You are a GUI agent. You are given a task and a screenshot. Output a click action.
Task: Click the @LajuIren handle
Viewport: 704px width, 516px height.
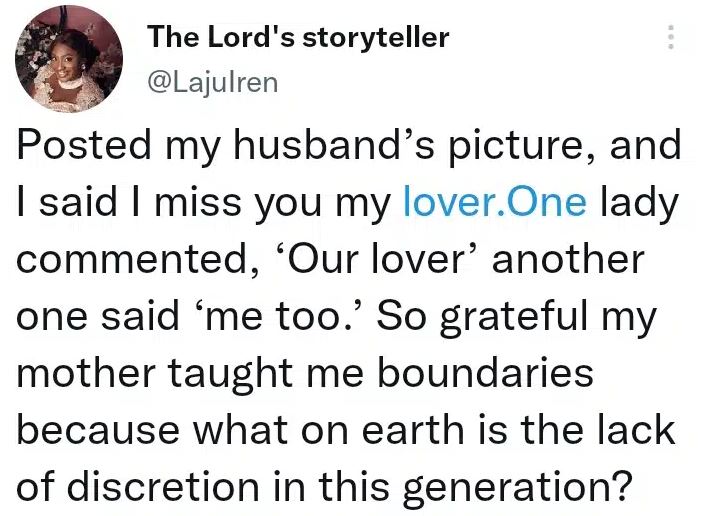(212, 83)
